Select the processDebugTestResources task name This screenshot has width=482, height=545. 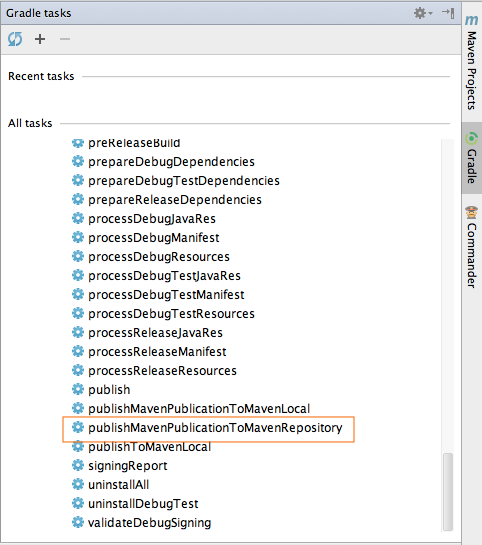click(171, 314)
